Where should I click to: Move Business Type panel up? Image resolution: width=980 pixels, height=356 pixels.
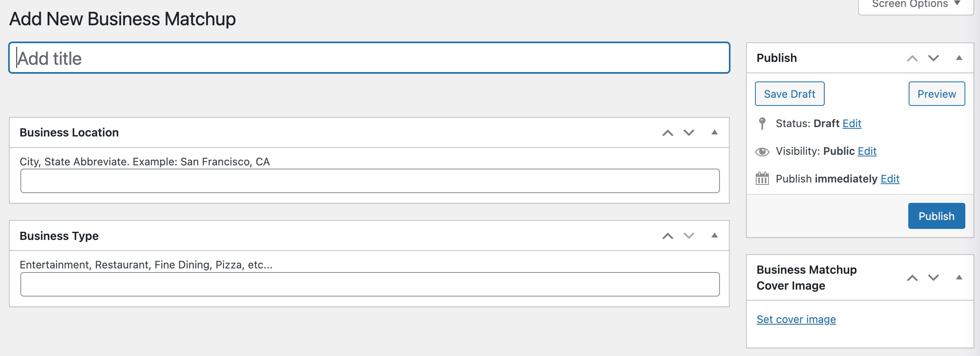click(667, 236)
